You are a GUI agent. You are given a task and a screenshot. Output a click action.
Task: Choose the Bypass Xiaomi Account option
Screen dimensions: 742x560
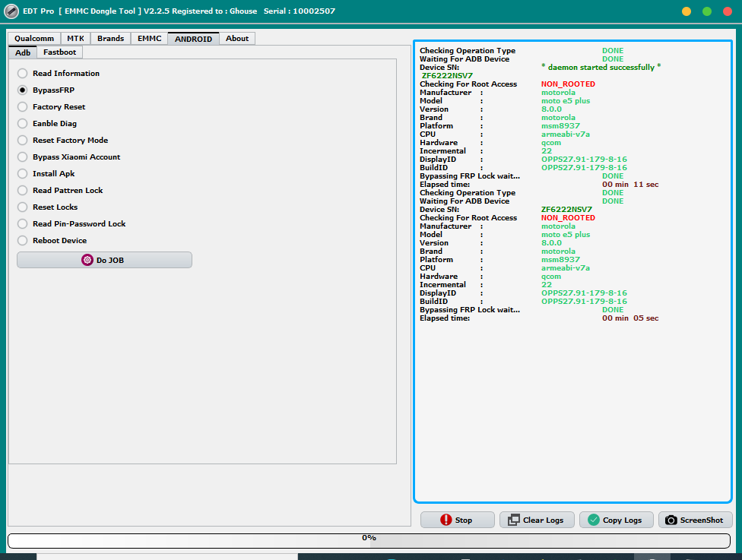pyautogui.click(x=23, y=157)
